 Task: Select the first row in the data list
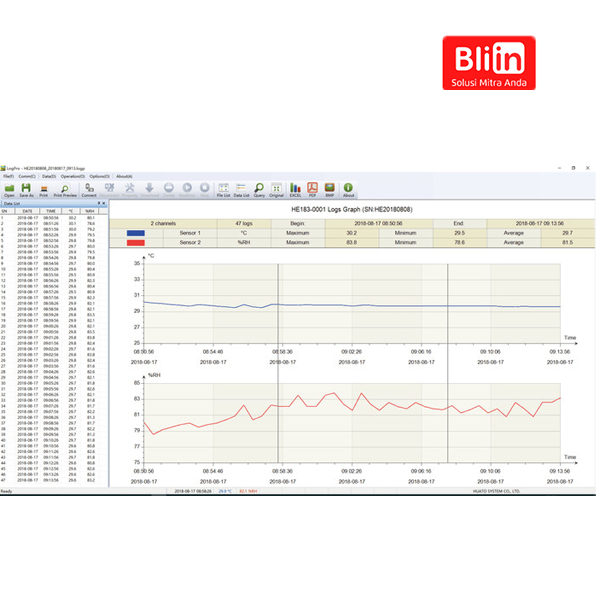[x=50, y=217]
